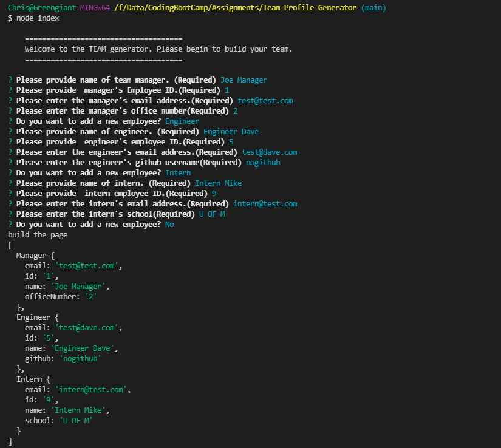Select the Intern object in the output
Image resolution: width=501 pixels, height=448 pixels.
[x=33, y=379]
